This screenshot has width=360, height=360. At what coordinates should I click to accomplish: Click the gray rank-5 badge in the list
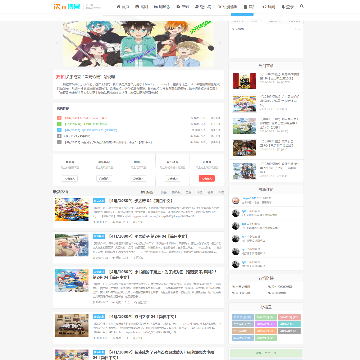tap(59, 142)
